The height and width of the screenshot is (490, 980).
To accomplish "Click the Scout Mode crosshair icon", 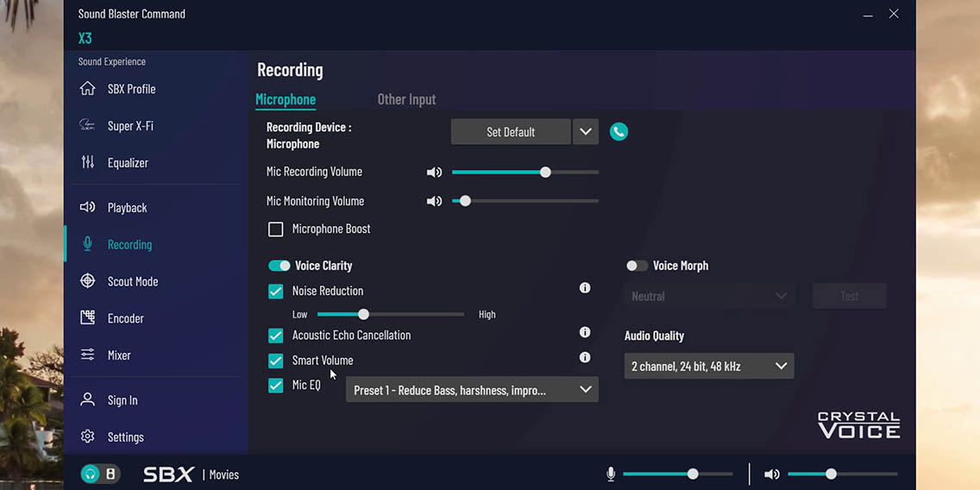I will pos(87,280).
